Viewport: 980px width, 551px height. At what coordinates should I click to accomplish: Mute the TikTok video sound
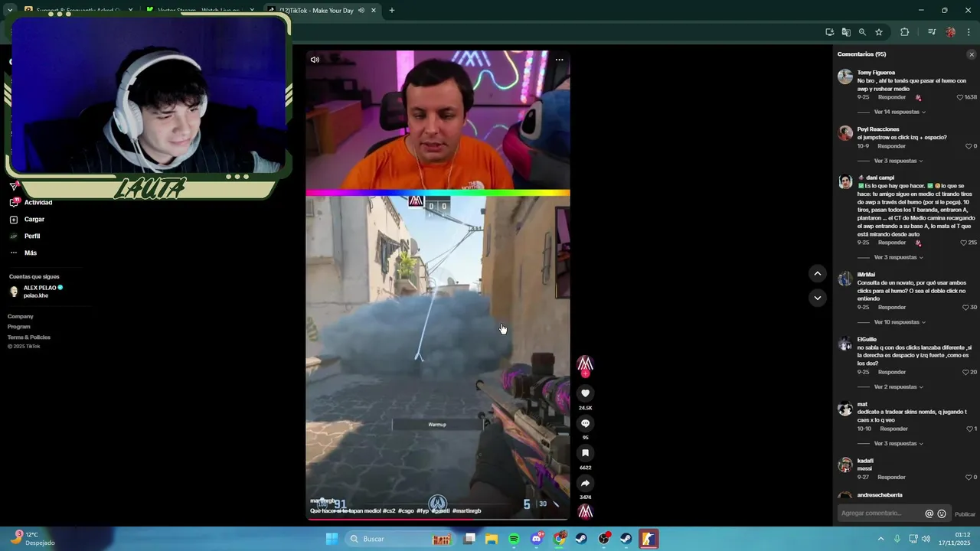[315, 60]
